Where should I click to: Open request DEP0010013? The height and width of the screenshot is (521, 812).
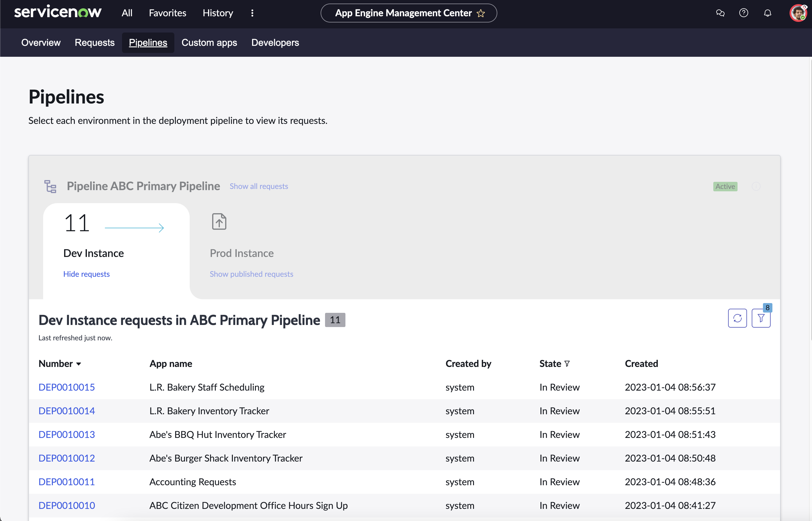tap(66, 434)
